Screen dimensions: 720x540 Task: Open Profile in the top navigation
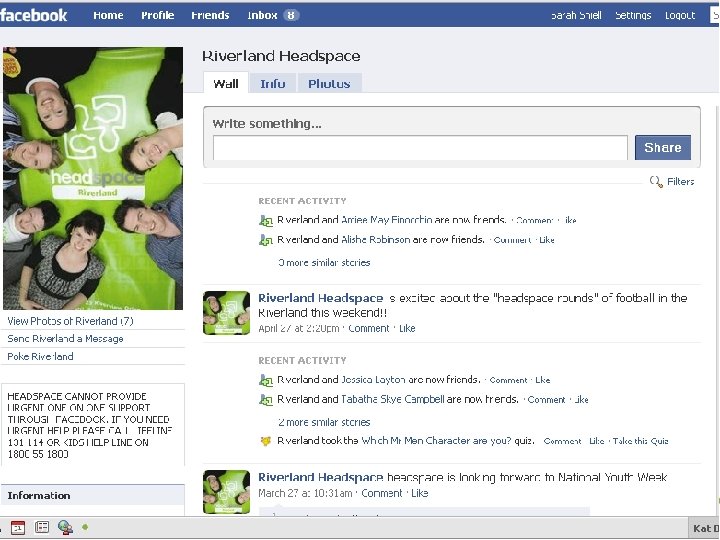[158, 15]
